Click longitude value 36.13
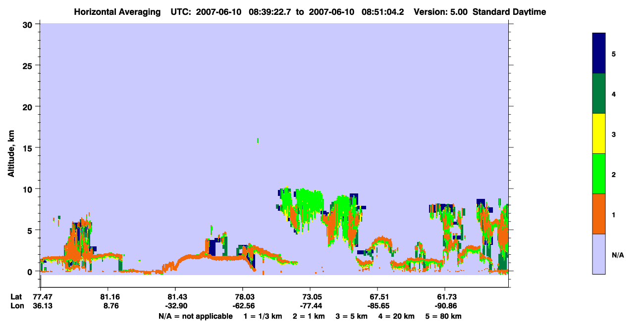 point(43,306)
